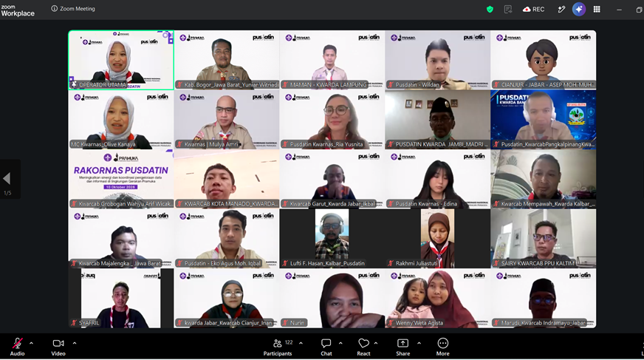Viewport: 644px width, 360px height.
Task: Select the Lufti F. Hasan_Kalbar tile
Action: tap(332, 239)
